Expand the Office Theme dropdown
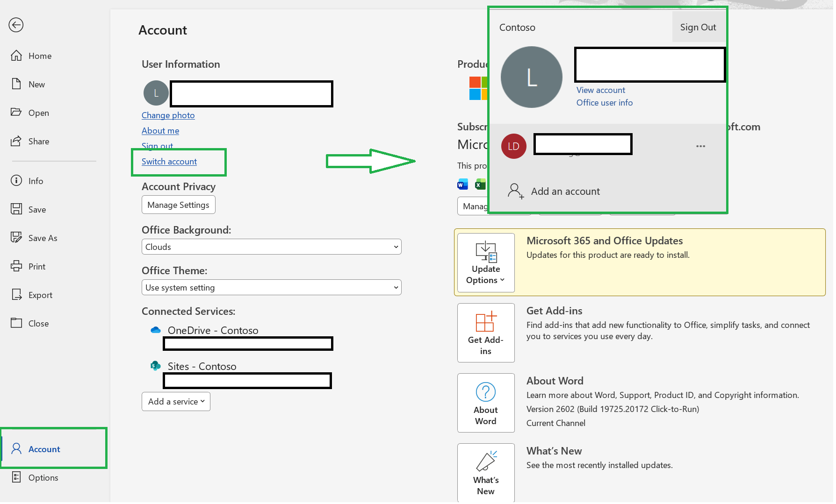This screenshot has width=836, height=504. click(272, 288)
